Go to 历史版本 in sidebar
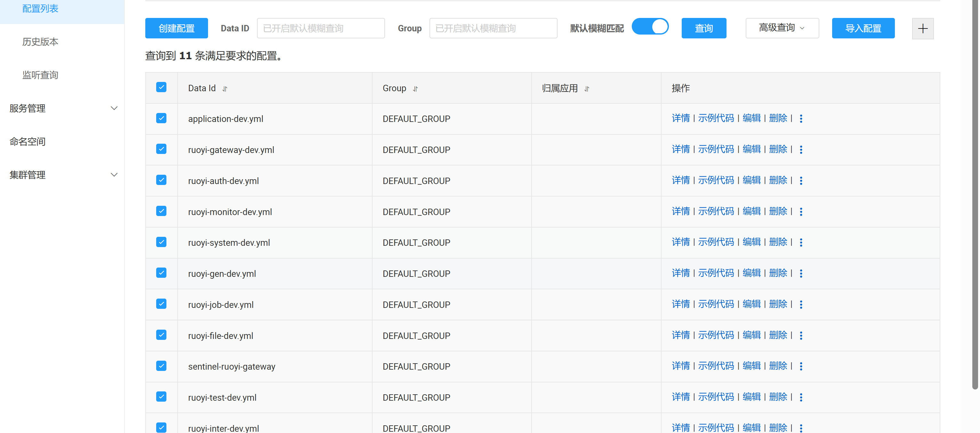980x433 pixels. pyautogui.click(x=40, y=42)
